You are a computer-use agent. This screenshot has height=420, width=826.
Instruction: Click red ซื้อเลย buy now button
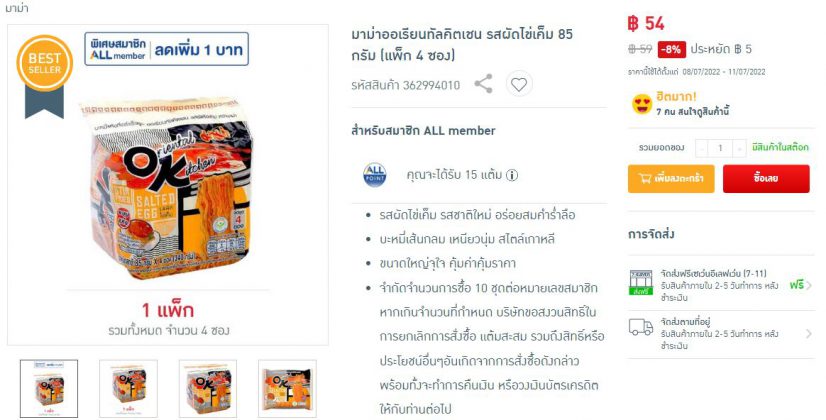tap(766, 179)
